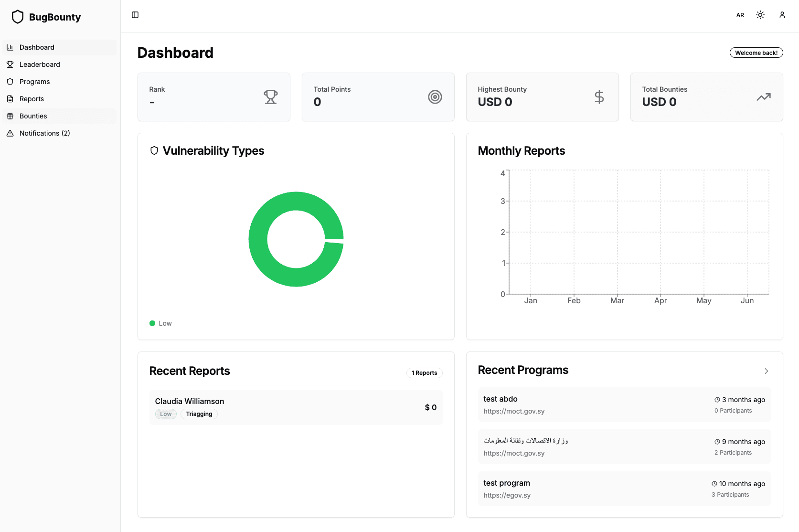This screenshot has height=532, width=799.
Task: Expand Recent Programs with the chevron arrow
Action: pyautogui.click(x=766, y=371)
